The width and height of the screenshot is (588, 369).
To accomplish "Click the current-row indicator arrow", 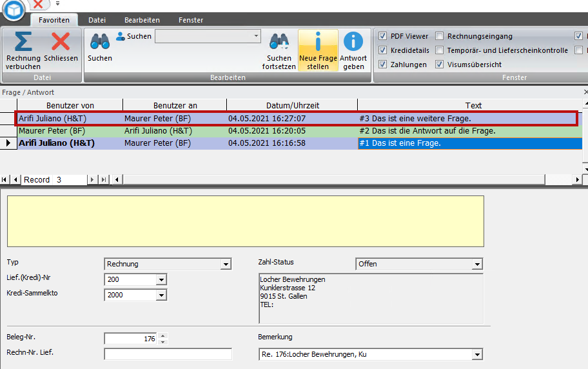I will pyautogui.click(x=8, y=143).
